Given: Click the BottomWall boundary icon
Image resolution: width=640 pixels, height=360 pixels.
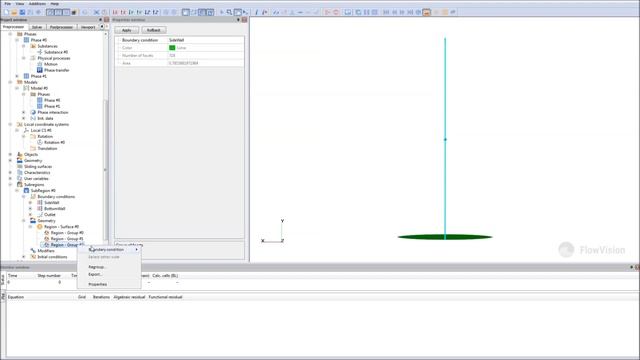Looking at the screenshot, I should (40, 209).
